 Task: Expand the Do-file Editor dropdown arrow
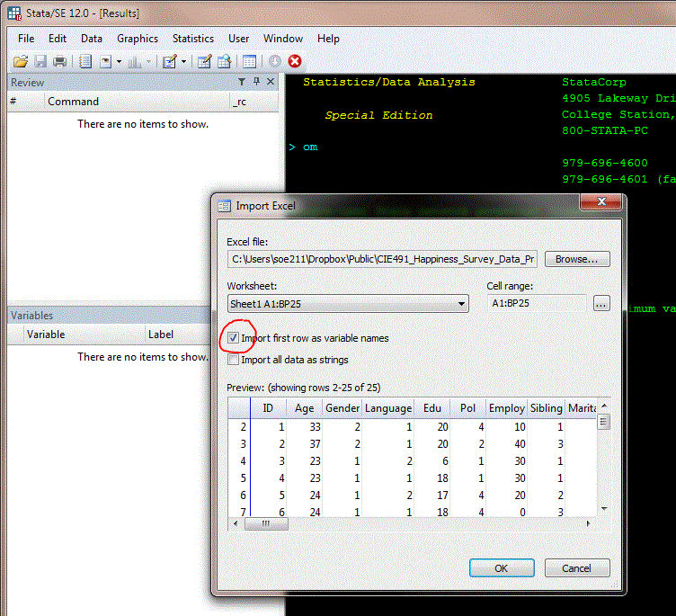[183, 62]
